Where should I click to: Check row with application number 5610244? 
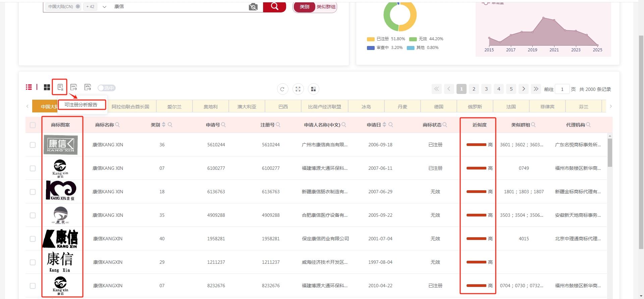point(33,145)
